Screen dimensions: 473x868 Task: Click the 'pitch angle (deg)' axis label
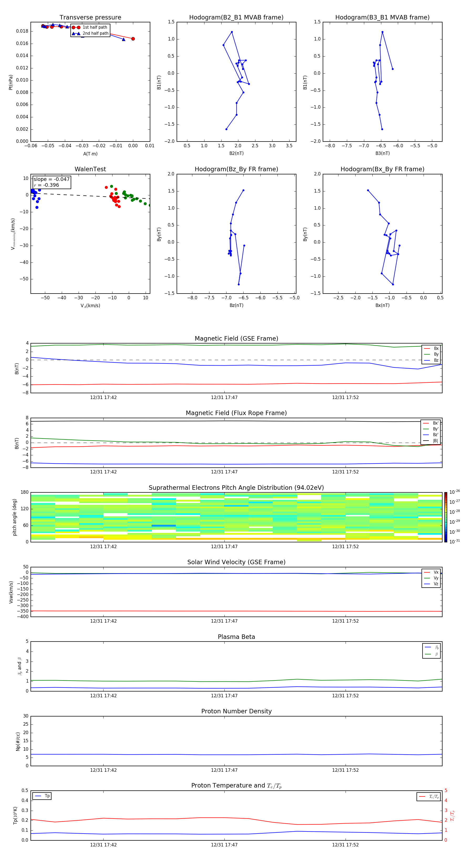(14, 517)
